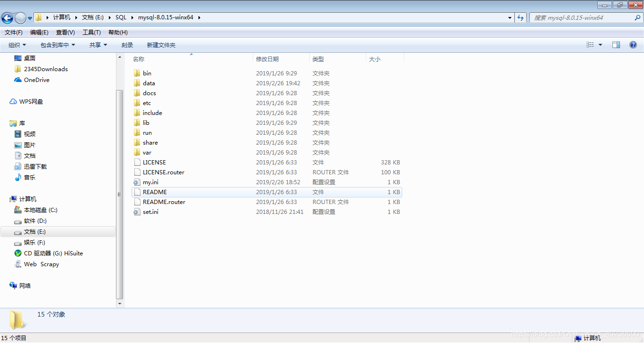Select 视频 library in navigation pane
Screen dimensions: 644x343
click(30, 134)
